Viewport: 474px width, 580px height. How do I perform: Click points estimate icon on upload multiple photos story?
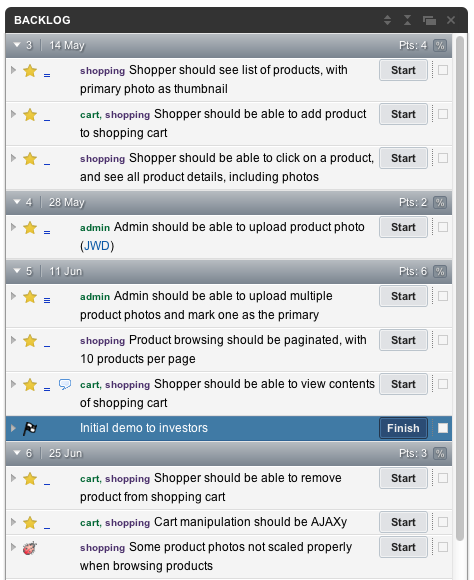pyautogui.click(x=47, y=300)
